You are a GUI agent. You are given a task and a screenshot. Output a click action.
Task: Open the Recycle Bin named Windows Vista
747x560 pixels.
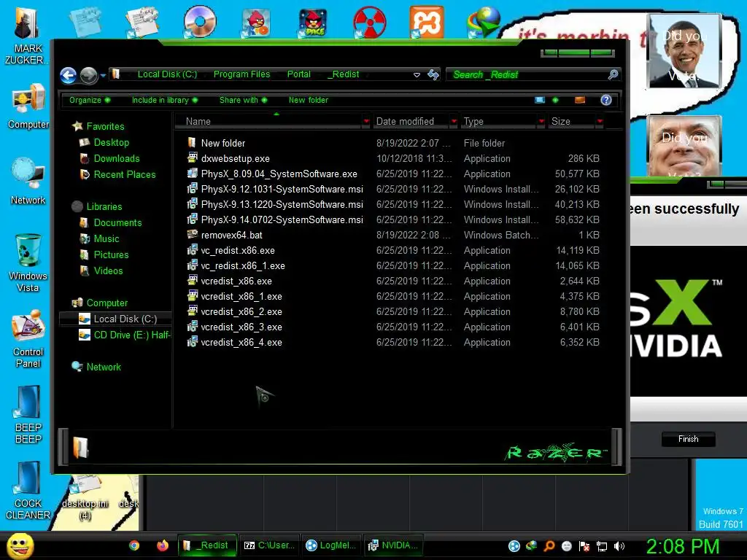[28, 262]
